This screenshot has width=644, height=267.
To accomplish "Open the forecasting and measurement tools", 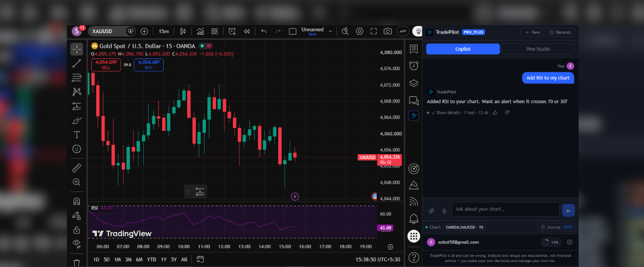I will point(76,106).
